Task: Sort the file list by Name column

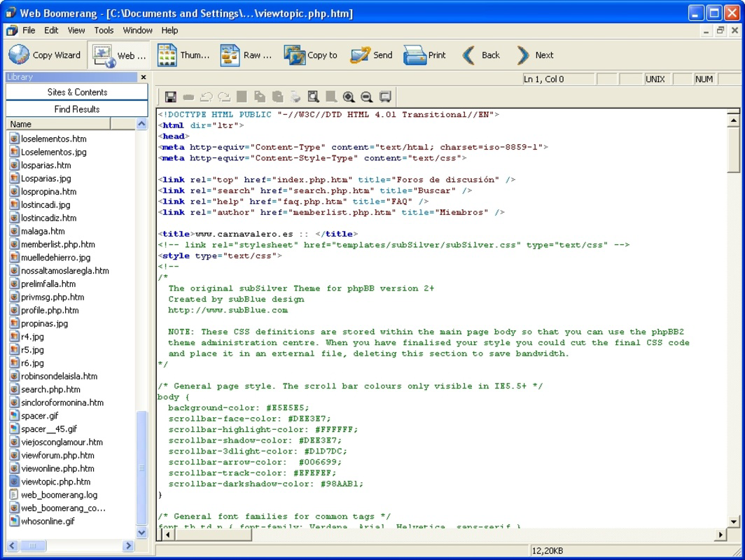Action: tap(58, 124)
